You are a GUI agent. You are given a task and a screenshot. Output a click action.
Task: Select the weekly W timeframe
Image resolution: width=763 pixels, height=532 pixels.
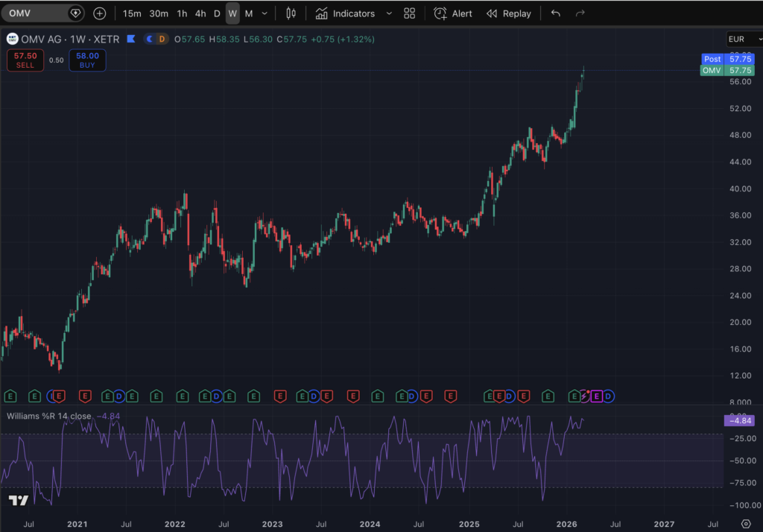point(232,13)
